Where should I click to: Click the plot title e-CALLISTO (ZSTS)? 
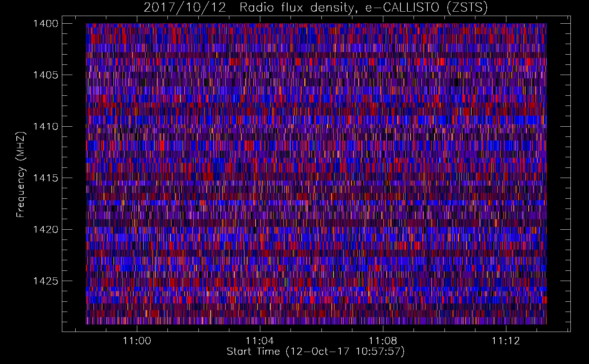pyautogui.click(x=427, y=8)
